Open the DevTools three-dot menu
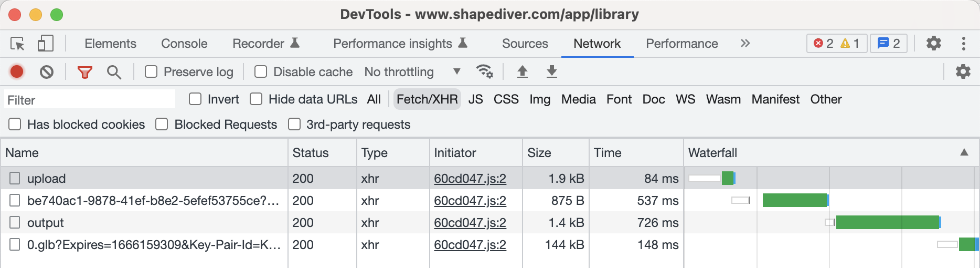 (963, 44)
